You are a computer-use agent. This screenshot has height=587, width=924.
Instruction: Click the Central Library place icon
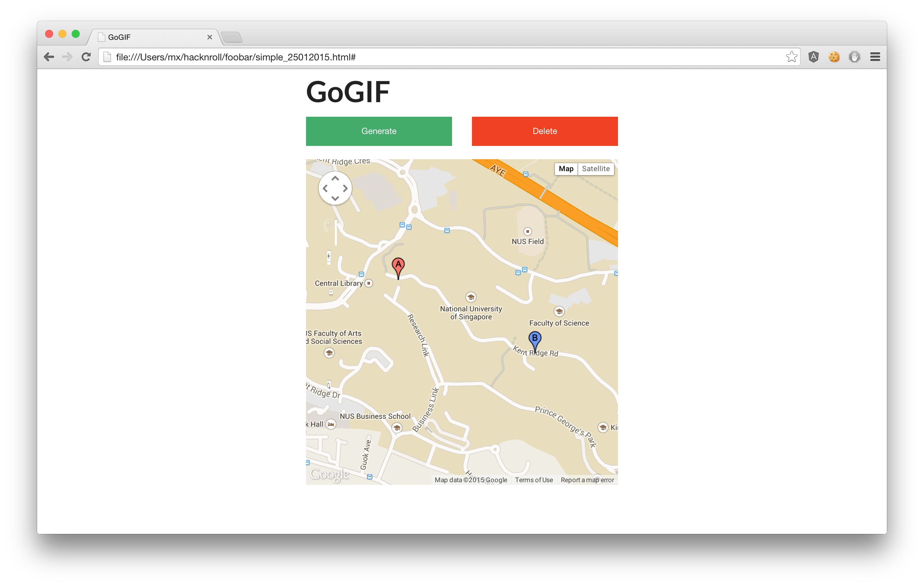(369, 283)
